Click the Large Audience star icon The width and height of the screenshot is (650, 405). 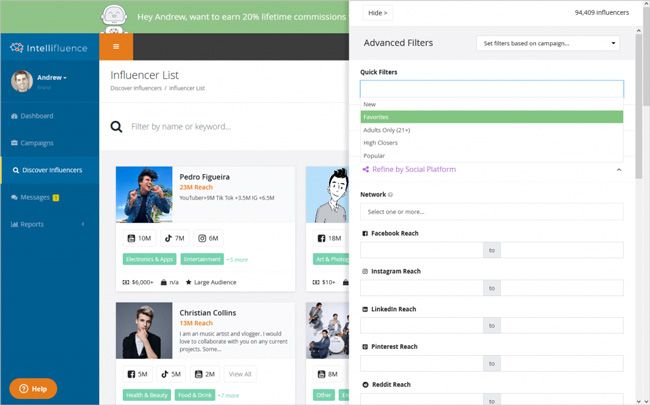pos(189,282)
